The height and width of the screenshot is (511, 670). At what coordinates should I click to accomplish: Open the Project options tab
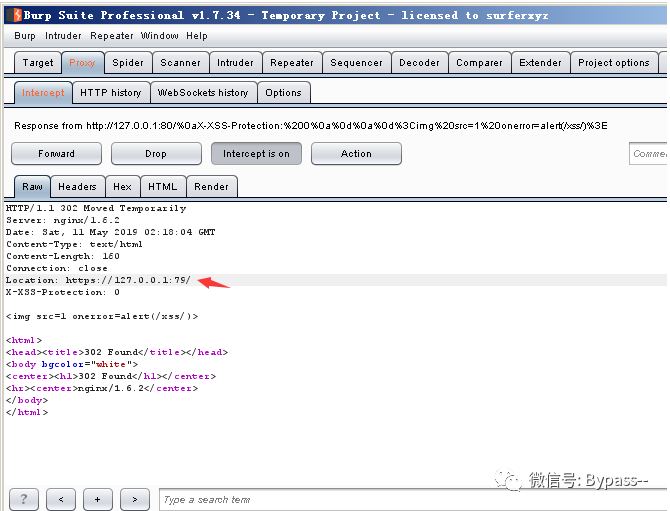click(614, 63)
